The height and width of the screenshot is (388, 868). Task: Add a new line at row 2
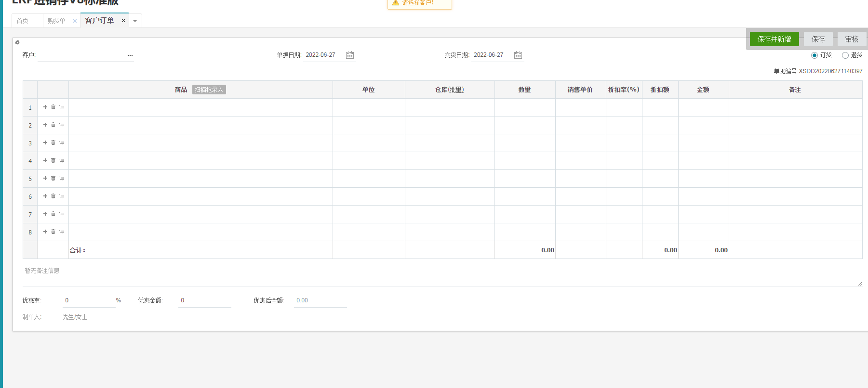(45, 125)
